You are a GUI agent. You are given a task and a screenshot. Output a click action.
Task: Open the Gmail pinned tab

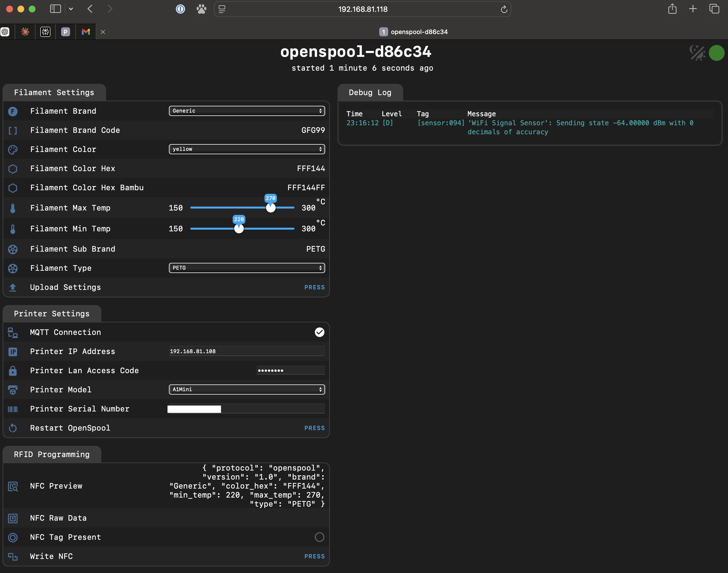point(86,32)
